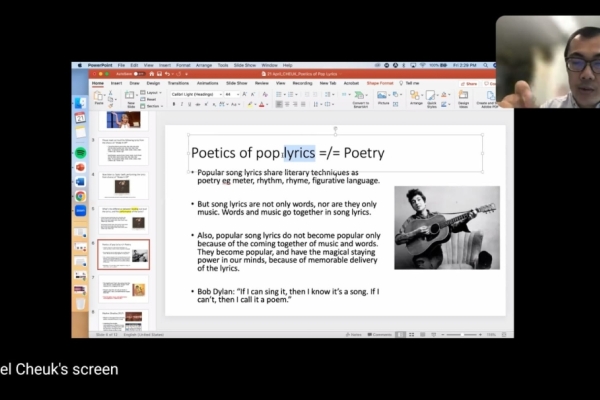Click the Reset slide button

point(149,99)
